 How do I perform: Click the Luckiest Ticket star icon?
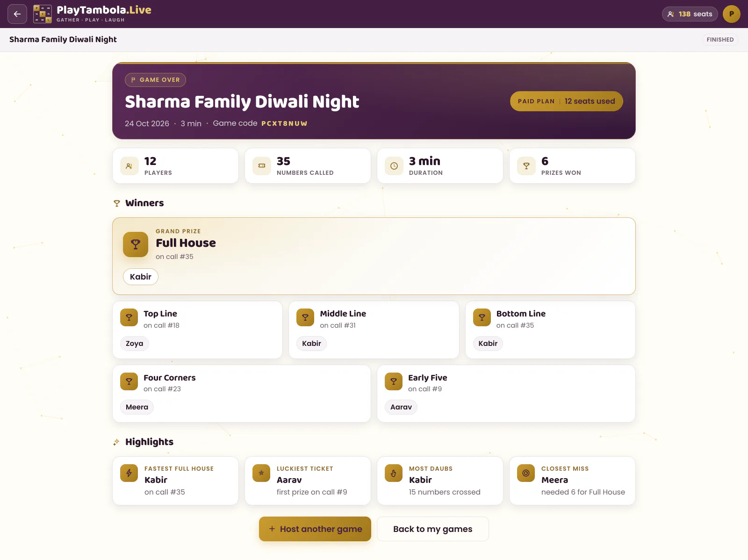point(261,473)
